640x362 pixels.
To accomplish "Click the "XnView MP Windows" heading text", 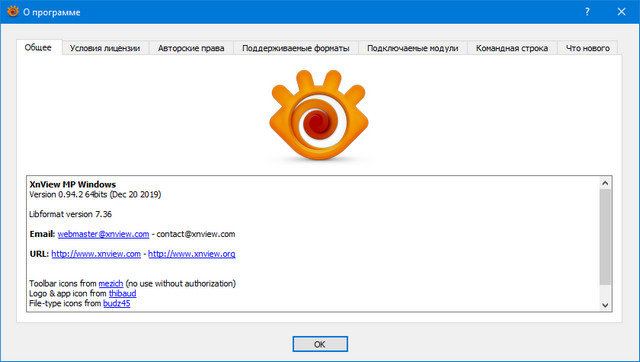I will pyautogui.click(x=73, y=184).
